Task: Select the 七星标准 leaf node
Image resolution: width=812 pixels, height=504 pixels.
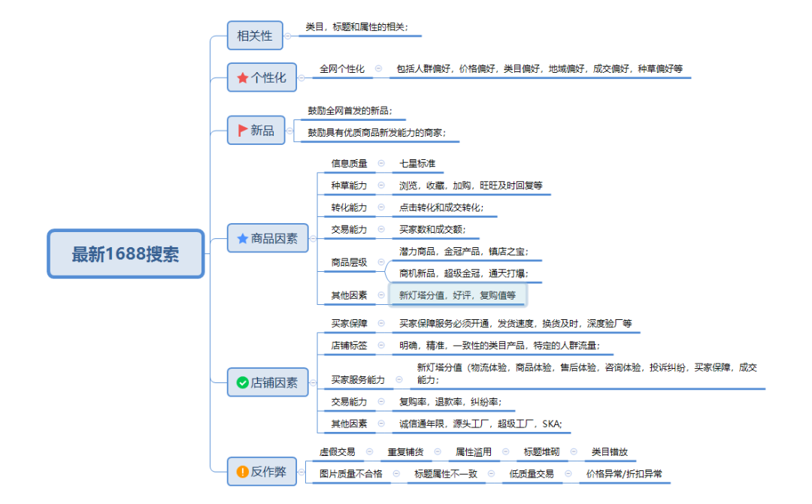Action: pos(417,164)
